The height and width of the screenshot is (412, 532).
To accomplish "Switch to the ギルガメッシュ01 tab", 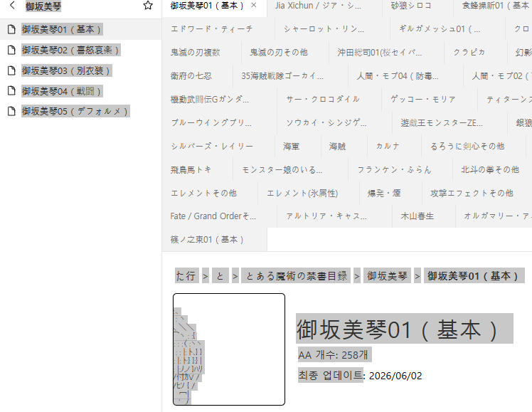I will coord(448,29).
